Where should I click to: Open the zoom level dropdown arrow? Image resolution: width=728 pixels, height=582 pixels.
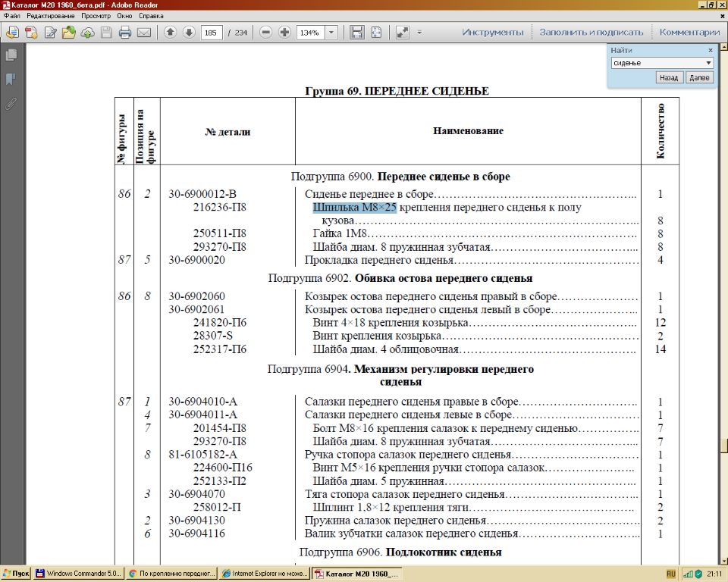pos(331,33)
